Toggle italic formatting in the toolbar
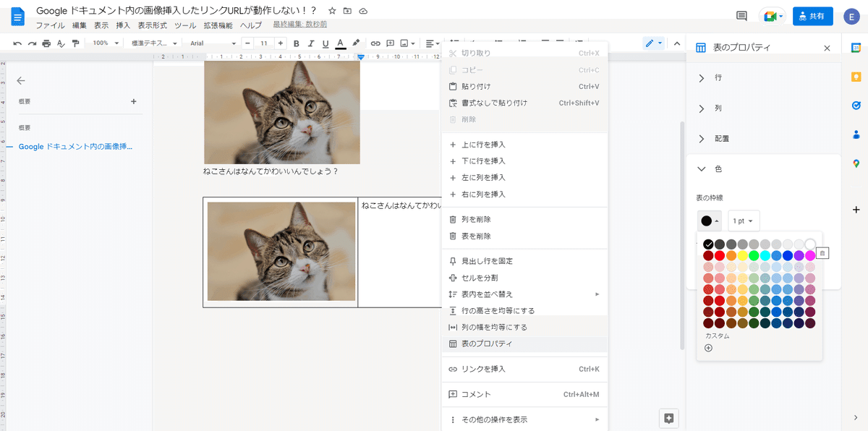Image resolution: width=868 pixels, height=431 pixels. pos(310,43)
